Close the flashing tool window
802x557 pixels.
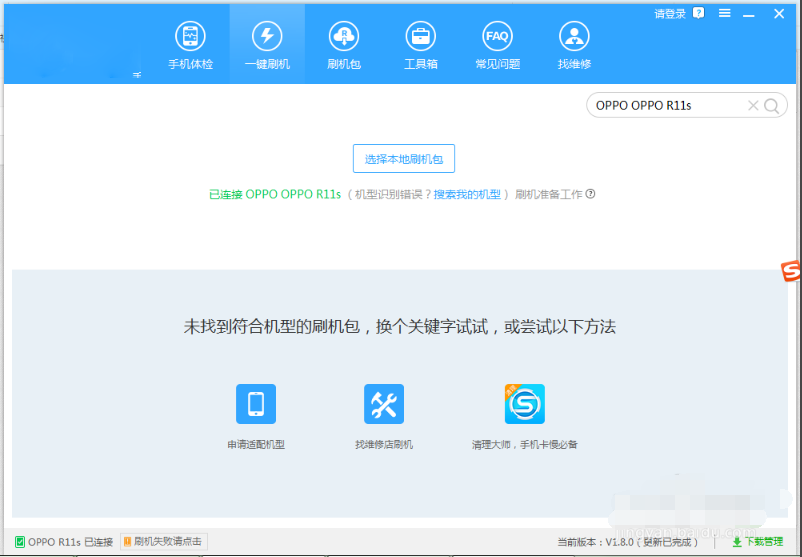[x=779, y=14]
